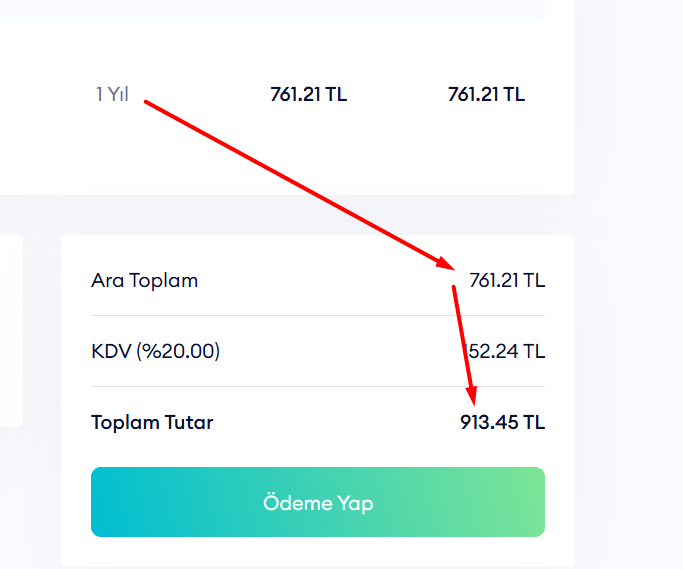
Task: Click the partial white card at left edge
Action: coord(11,331)
